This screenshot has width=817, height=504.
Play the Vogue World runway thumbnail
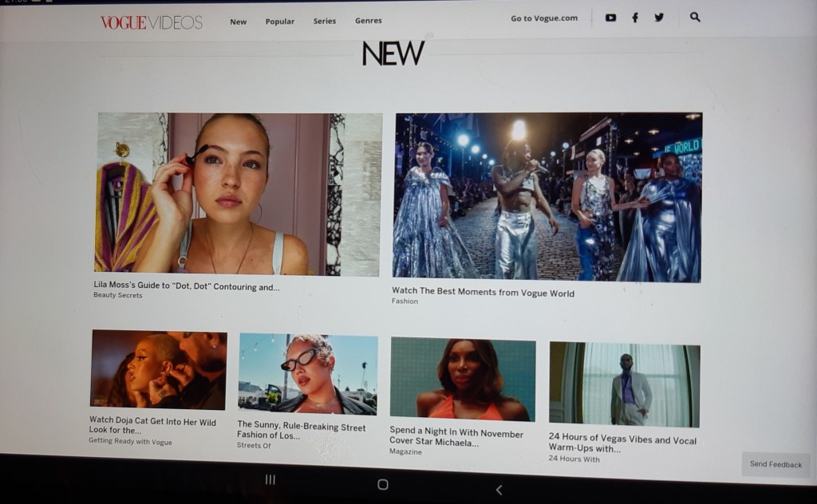547,197
